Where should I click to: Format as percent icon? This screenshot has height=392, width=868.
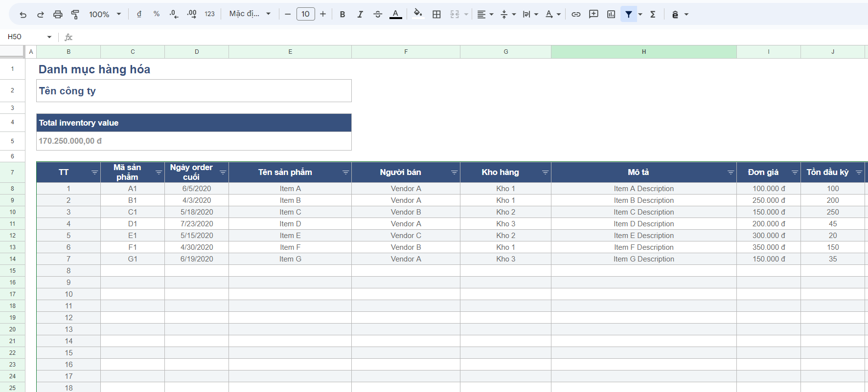pos(157,14)
